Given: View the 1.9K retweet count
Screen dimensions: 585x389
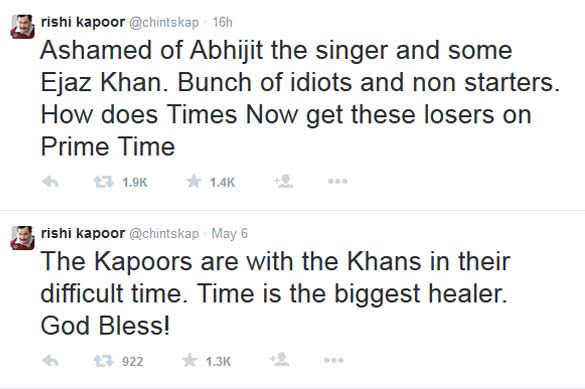Looking at the screenshot, I should (x=135, y=182).
